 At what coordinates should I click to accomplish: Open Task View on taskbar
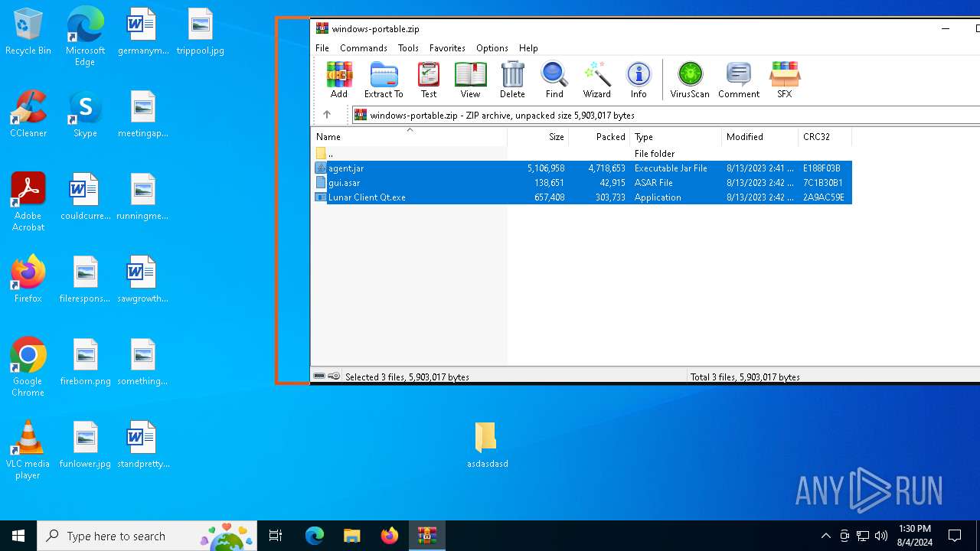click(x=276, y=536)
